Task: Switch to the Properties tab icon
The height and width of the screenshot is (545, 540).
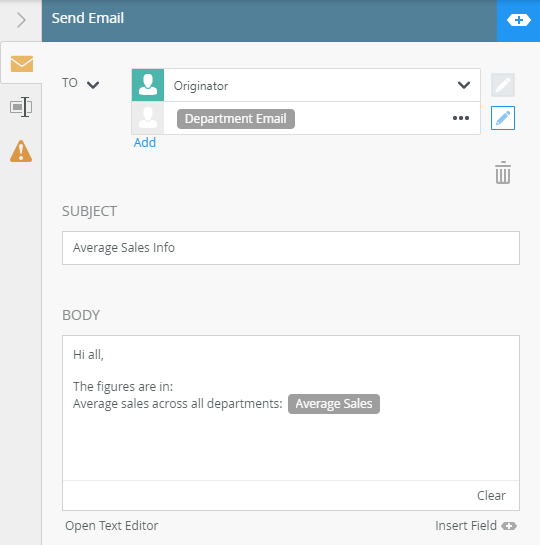Action: tap(21, 107)
